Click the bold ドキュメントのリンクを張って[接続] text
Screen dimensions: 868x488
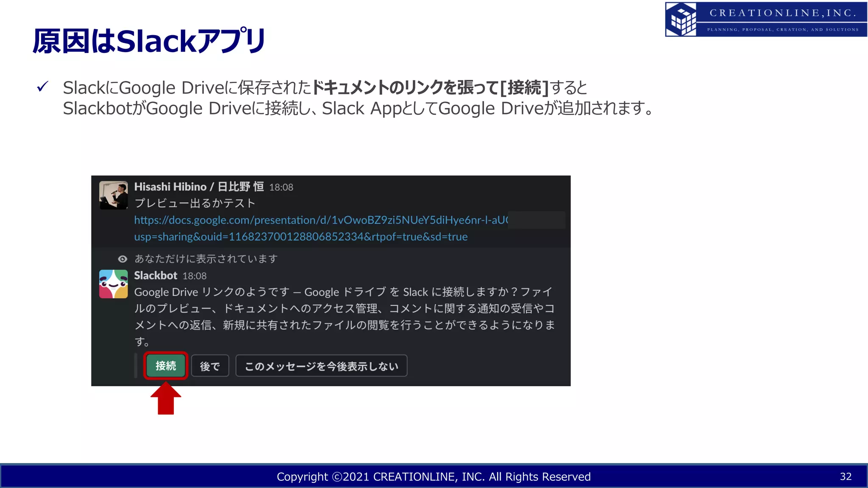pyautogui.click(x=430, y=88)
